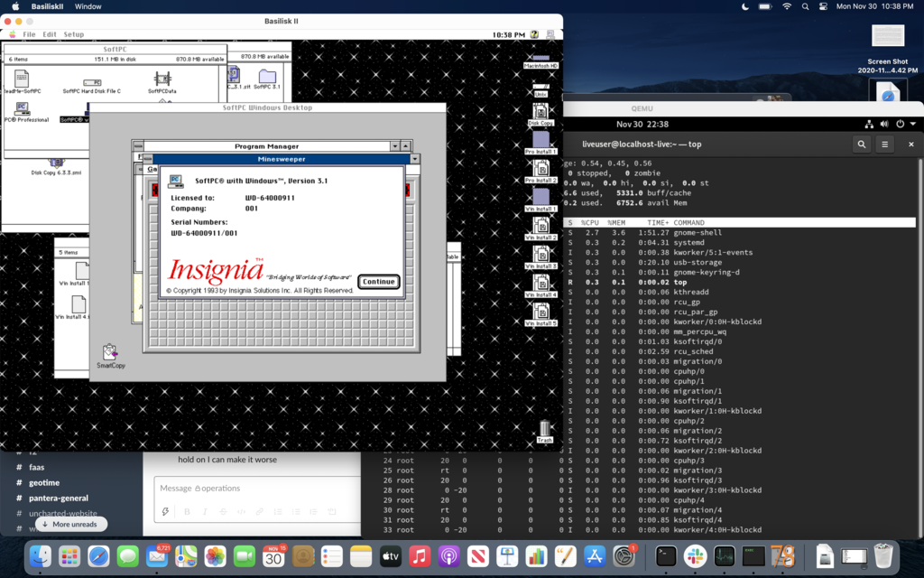Click Continue in the SoftPC dialog

tap(378, 282)
